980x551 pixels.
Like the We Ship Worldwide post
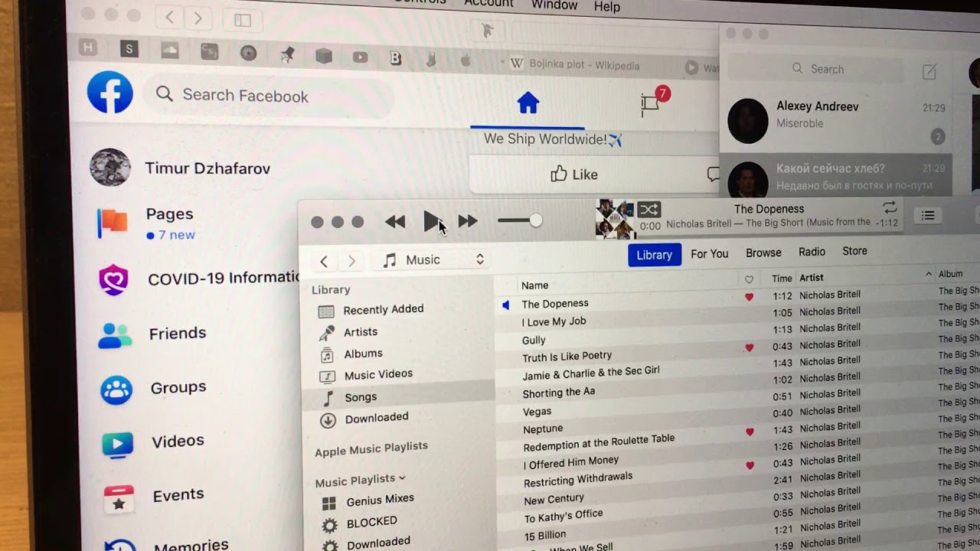click(x=573, y=174)
